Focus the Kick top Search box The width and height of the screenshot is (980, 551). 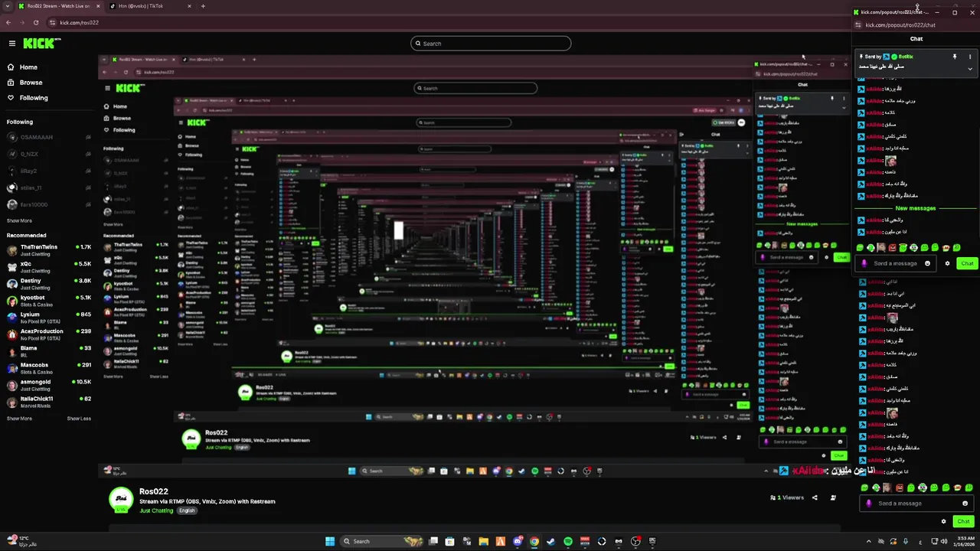click(x=491, y=44)
